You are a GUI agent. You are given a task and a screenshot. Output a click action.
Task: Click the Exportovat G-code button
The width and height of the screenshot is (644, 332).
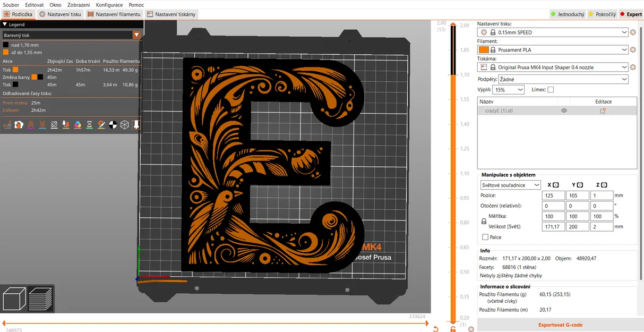coord(560,325)
